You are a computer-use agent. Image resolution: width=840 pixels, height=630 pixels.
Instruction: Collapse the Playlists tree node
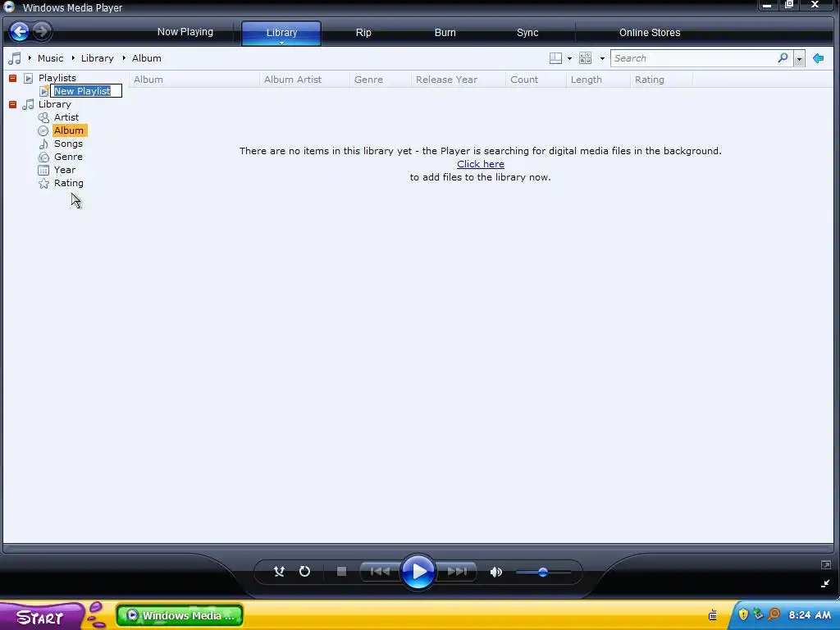(13, 78)
